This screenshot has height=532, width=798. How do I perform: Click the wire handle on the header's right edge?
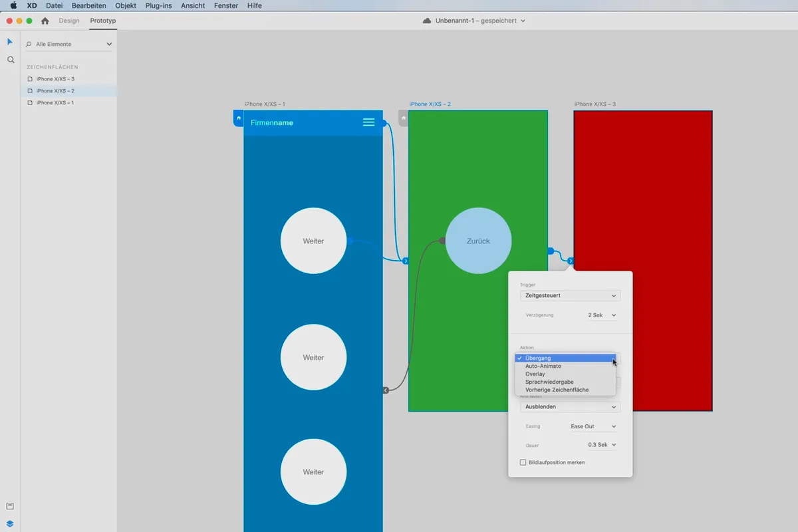click(384, 123)
